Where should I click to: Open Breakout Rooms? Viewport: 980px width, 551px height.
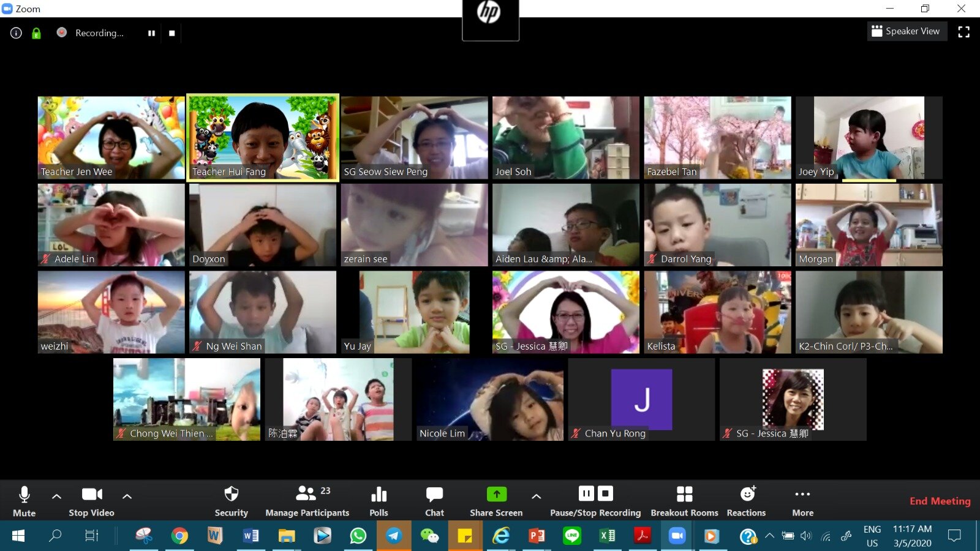pyautogui.click(x=684, y=501)
